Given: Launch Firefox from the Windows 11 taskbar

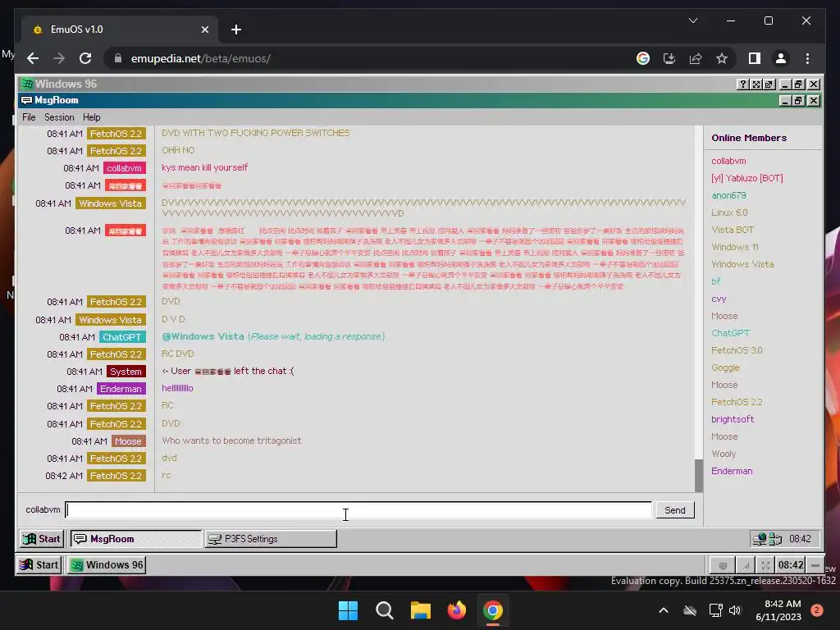Looking at the screenshot, I should click(456, 610).
